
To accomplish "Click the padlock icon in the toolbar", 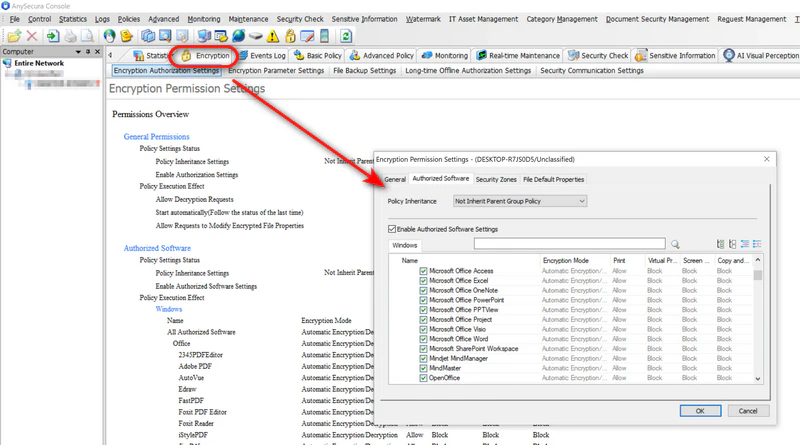I will [290, 36].
